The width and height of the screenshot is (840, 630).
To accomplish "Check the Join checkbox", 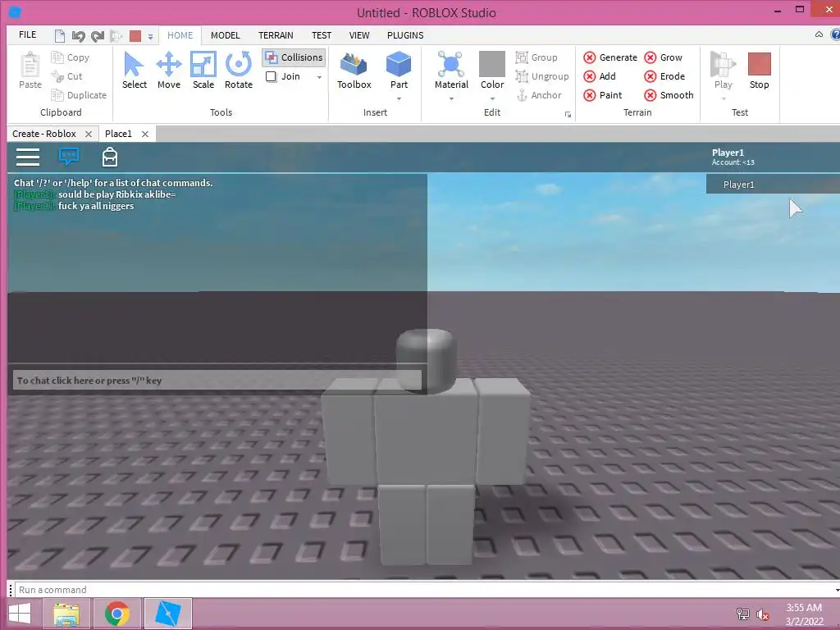I will tap(271, 76).
